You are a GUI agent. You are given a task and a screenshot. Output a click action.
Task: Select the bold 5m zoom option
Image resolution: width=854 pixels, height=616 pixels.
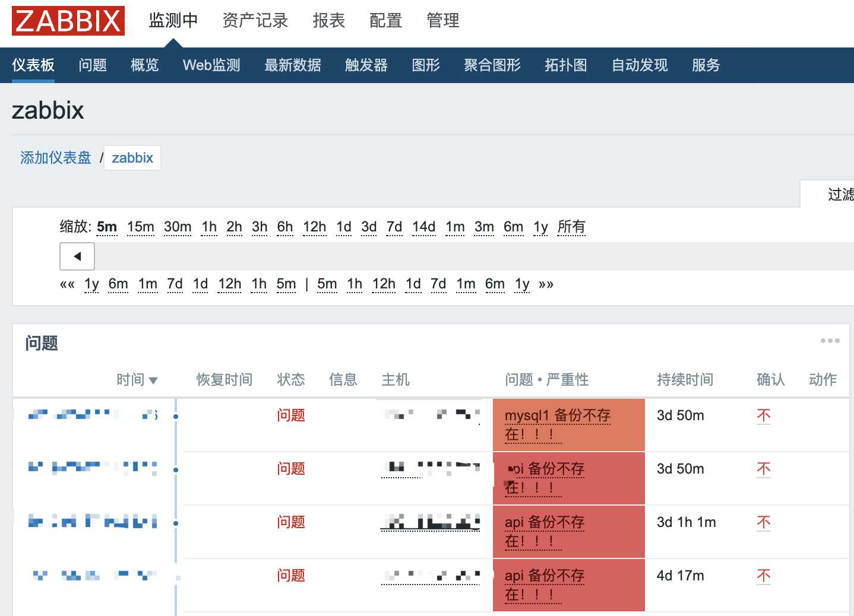pos(107,227)
